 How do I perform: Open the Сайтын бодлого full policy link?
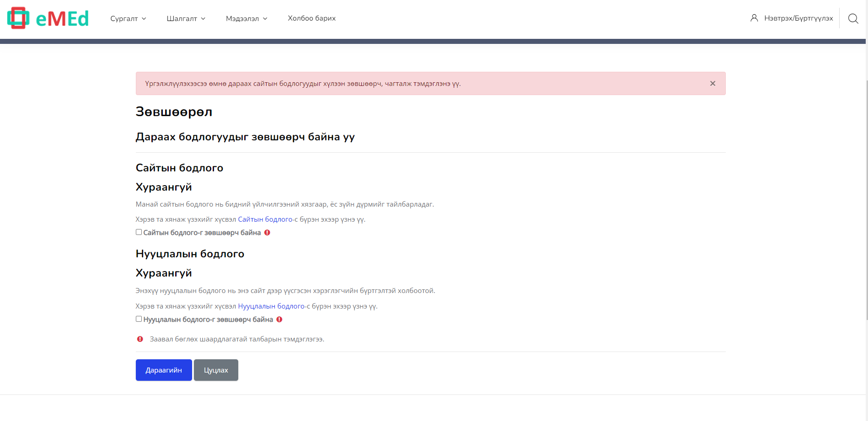click(x=265, y=219)
